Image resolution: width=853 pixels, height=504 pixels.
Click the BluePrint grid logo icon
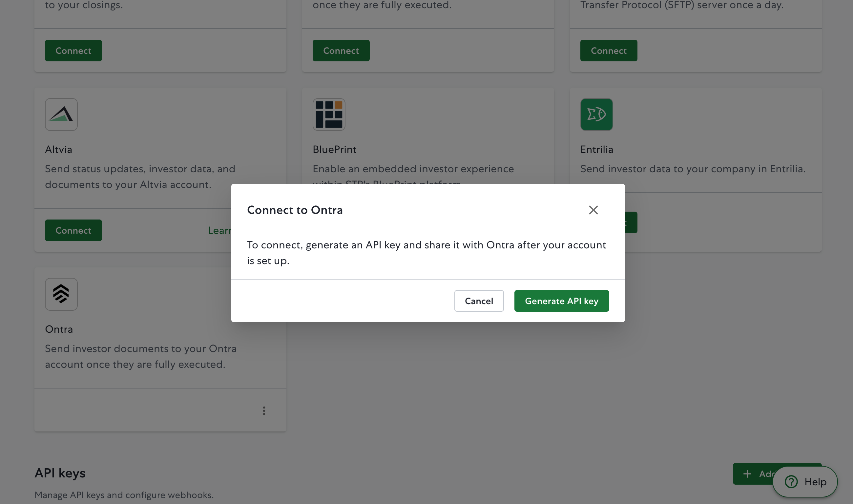(329, 115)
